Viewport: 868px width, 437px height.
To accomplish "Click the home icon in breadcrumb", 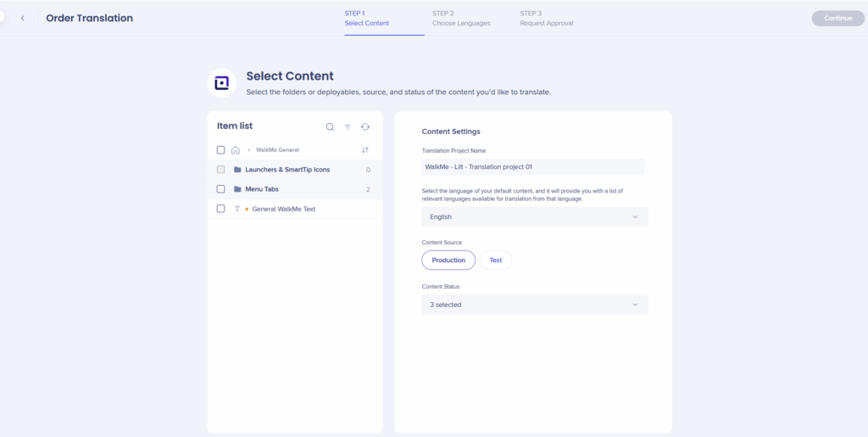I will click(236, 150).
